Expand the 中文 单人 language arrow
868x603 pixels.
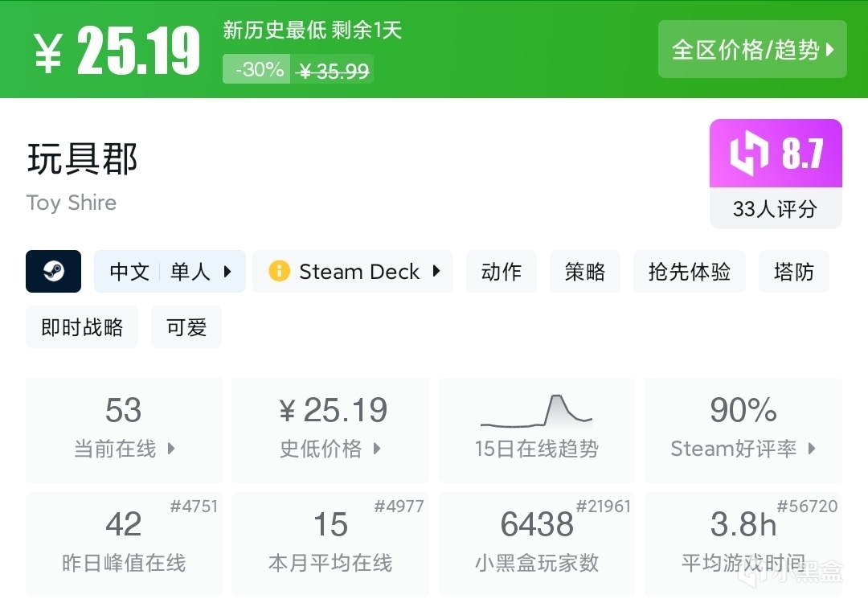(x=227, y=272)
